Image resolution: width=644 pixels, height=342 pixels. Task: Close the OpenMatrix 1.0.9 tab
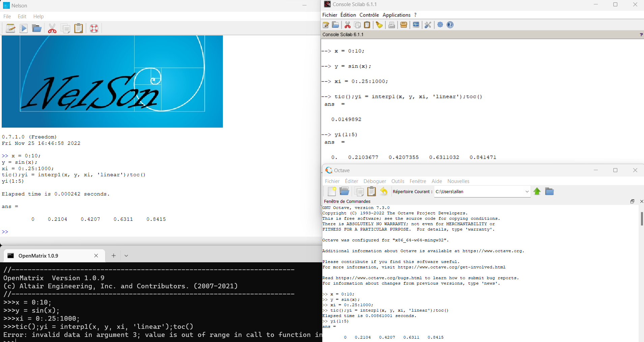click(x=96, y=256)
